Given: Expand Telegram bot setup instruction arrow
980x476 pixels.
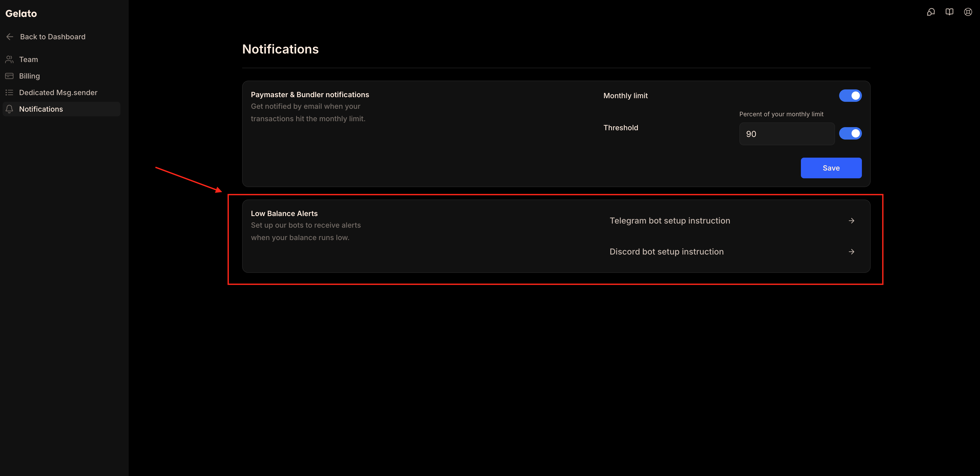Looking at the screenshot, I should click(x=851, y=221).
